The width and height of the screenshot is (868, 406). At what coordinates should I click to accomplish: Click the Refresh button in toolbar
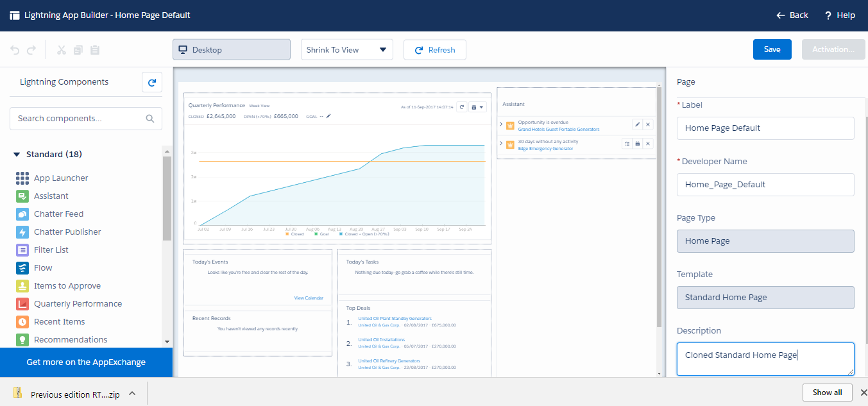pyautogui.click(x=434, y=49)
